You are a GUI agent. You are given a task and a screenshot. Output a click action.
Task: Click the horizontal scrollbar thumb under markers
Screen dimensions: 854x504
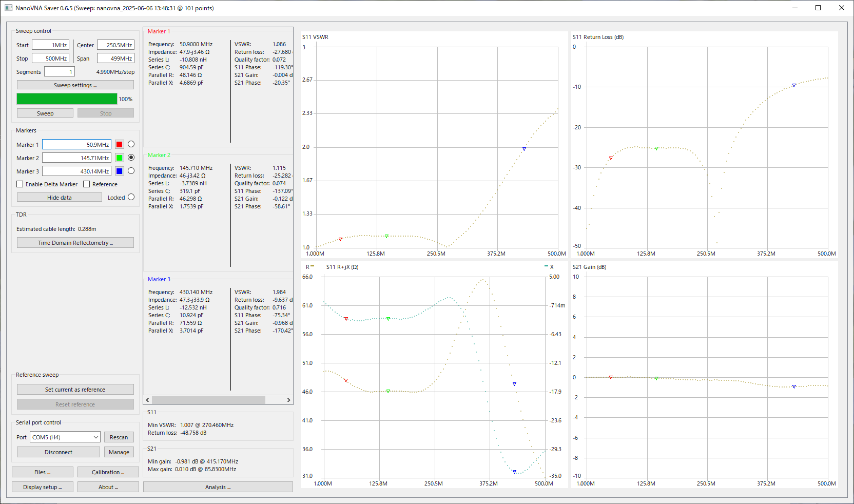point(208,400)
